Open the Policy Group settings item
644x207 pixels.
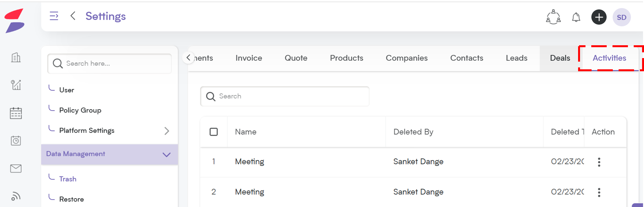tap(80, 110)
